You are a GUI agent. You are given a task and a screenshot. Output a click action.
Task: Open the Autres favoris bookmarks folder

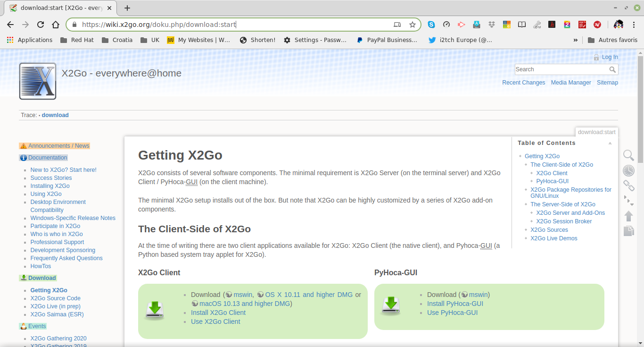pos(612,40)
